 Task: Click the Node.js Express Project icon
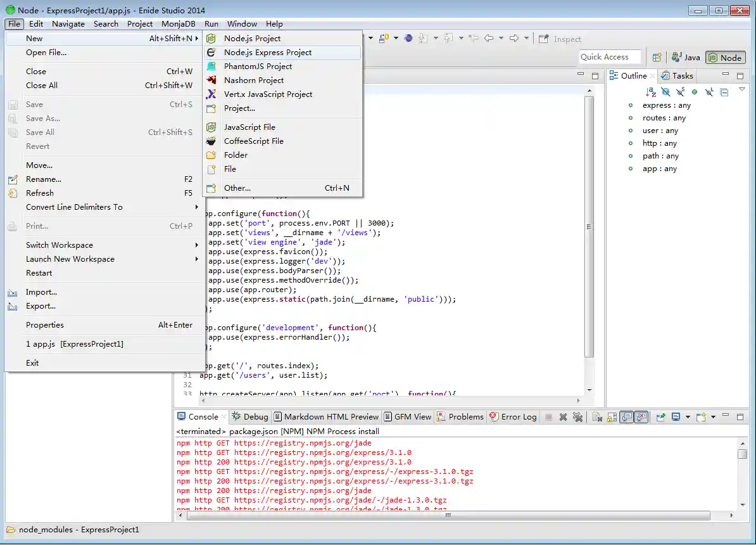tap(211, 53)
